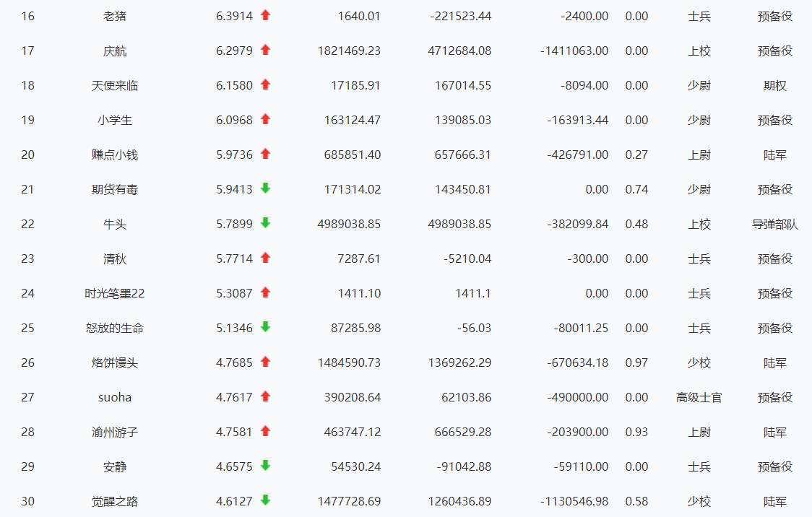Click the 小学生 nickname
Image resolution: width=812 pixels, height=517 pixels.
(115, 120)
